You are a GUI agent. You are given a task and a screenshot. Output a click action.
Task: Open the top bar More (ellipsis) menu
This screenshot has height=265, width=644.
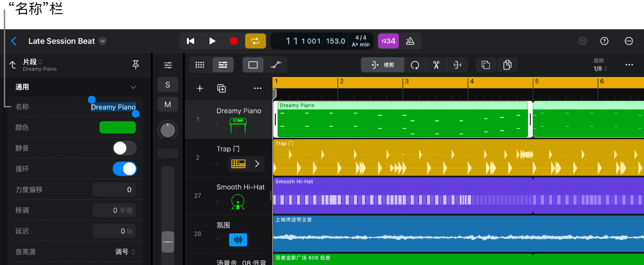(629, 41)
